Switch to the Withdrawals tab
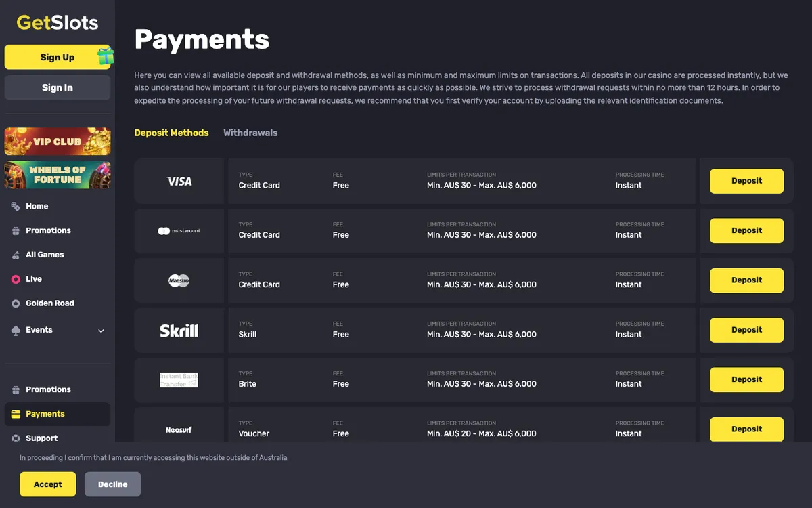This screenshot has height=508, width=812. pos(250,133)
